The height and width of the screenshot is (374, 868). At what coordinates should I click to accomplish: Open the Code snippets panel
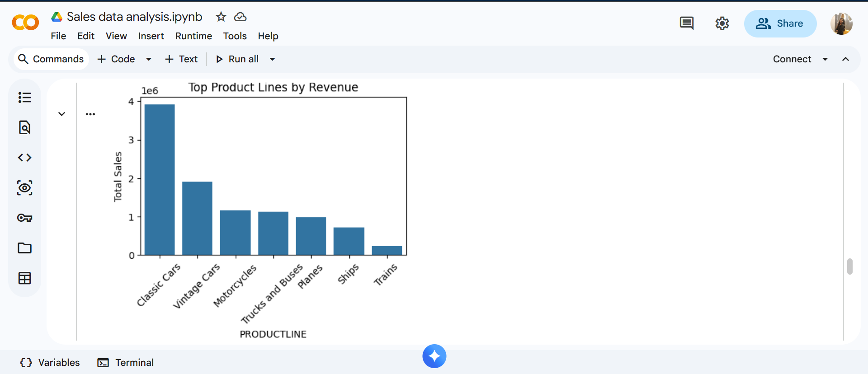[24, 158]
